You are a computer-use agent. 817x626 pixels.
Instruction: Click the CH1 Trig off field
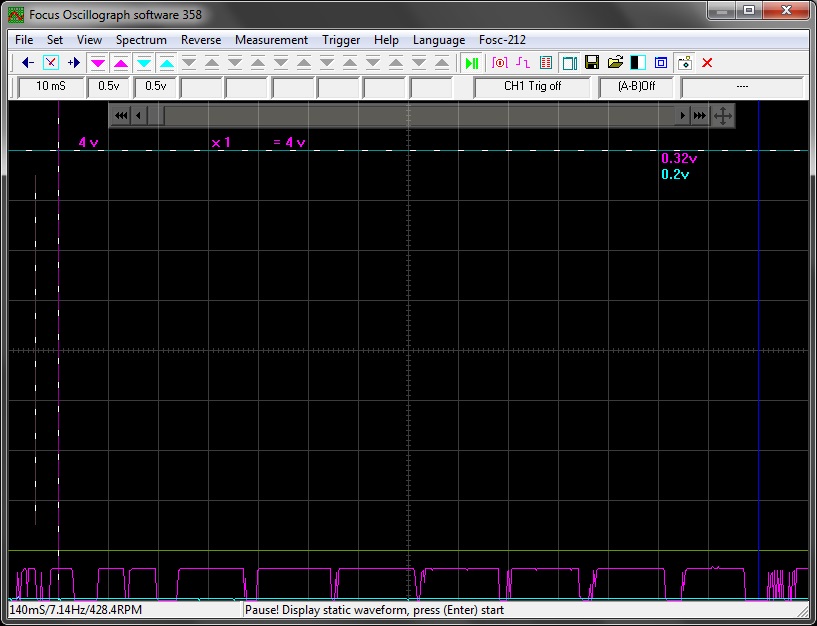coord(532,87)
